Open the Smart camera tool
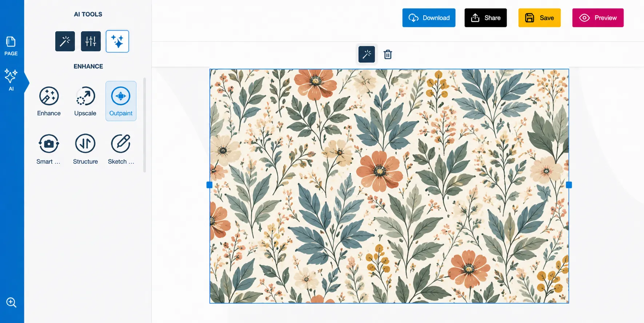 coord(49,149)
